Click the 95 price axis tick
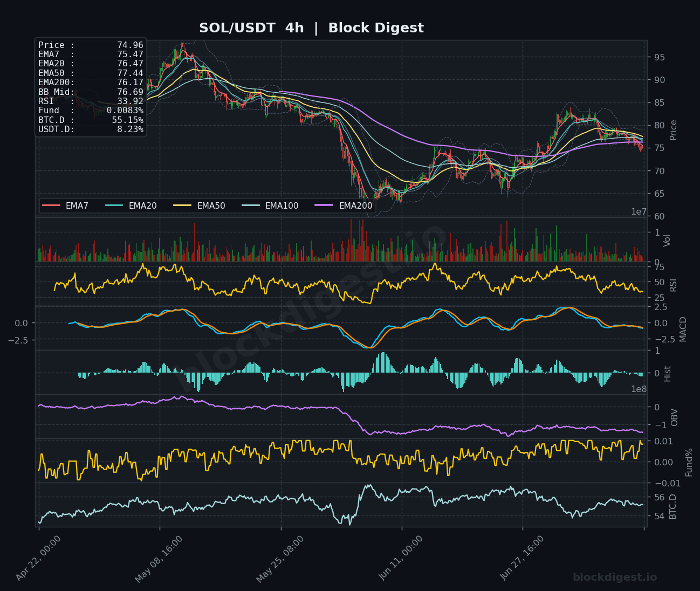This screenshot has width=700, height=591. (x=659, y=57)
